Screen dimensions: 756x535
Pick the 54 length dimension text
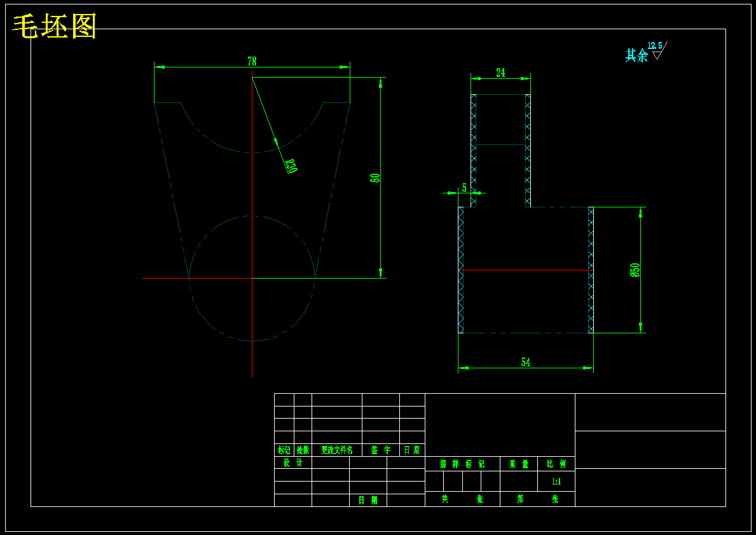pos(526,363)
